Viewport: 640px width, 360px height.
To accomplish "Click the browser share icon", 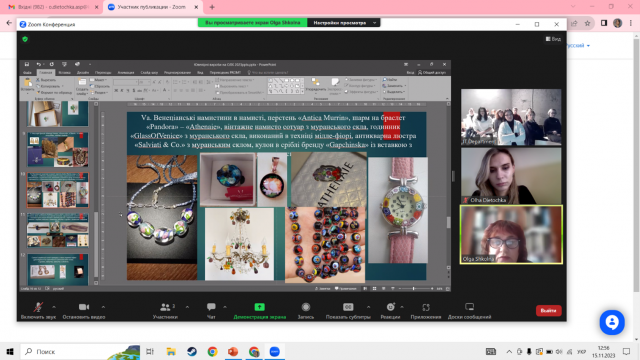I will click(574, 23).
